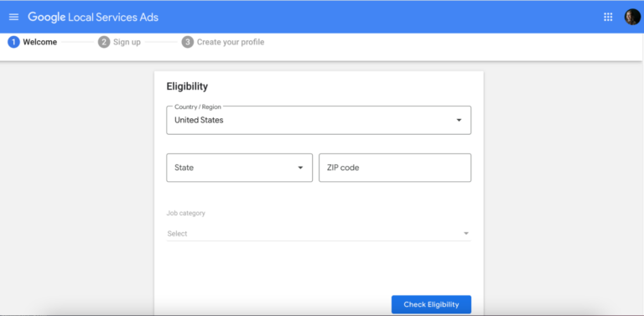Click the Job category Select field

319,234
